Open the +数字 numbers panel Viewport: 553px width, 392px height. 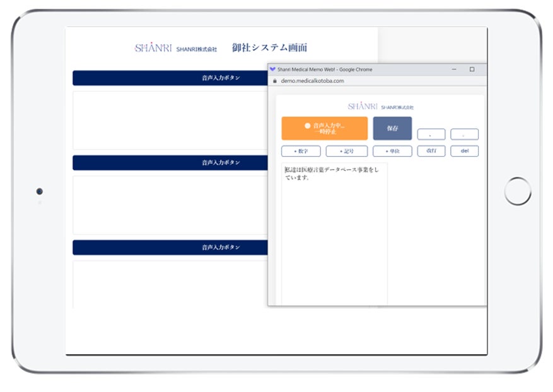[x=301, y=151]
